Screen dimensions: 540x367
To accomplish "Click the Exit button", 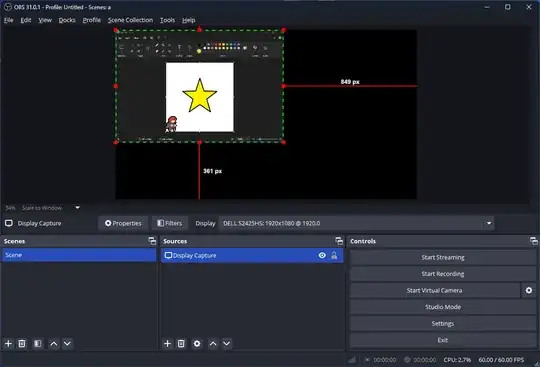I will click(443, 340).
